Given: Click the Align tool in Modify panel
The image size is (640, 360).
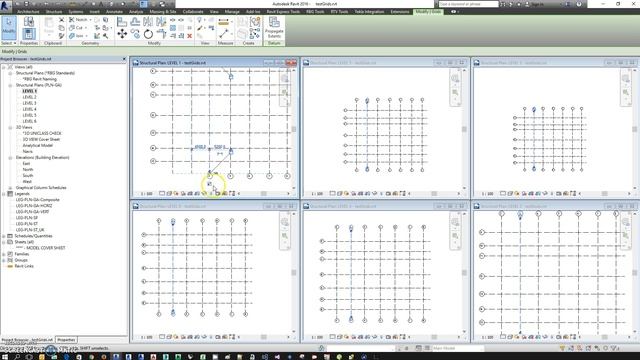Looking at the screenshot, I should pyautogui.click(x=122, y=22).
